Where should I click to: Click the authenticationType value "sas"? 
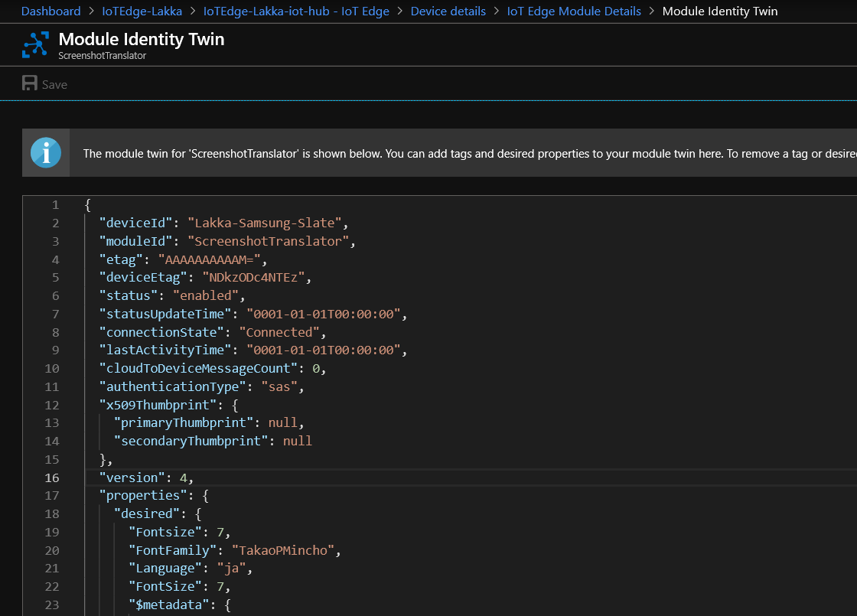[x=279, y=387]
